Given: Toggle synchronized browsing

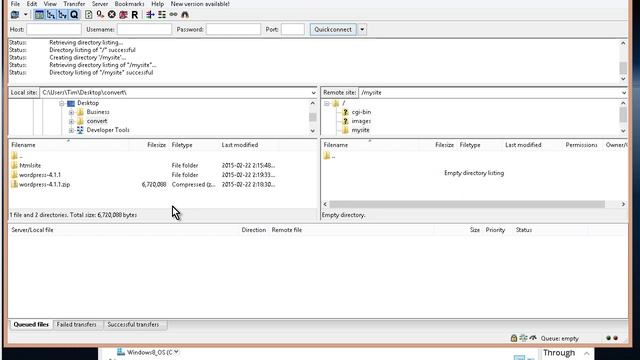Looking at the screenshot, I should 173,15.
